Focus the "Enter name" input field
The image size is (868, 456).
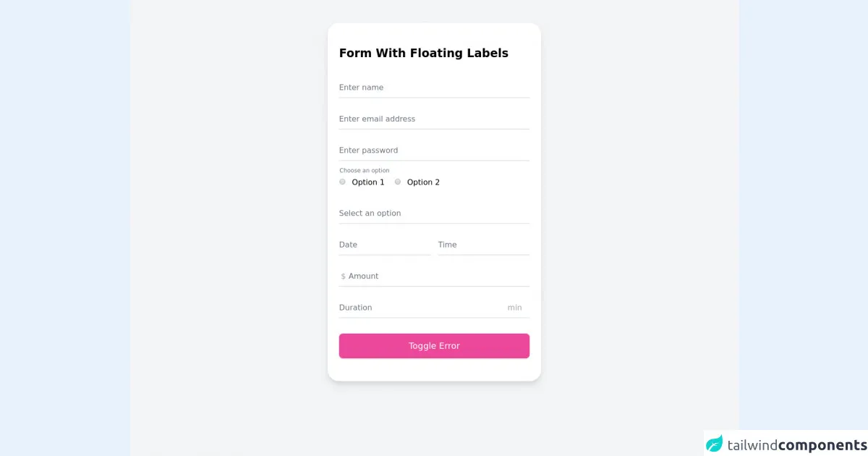tap(434, 88)
